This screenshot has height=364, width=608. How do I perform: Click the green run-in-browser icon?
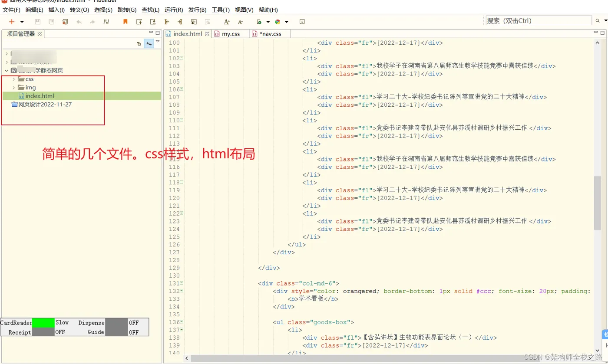coord(259,22)
